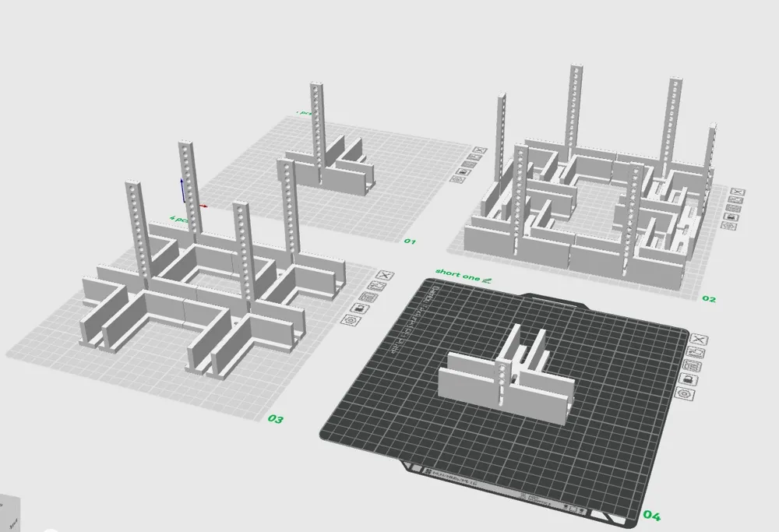Toggle the lock on plate 04
779x532 pixels.
click(688, 380)
